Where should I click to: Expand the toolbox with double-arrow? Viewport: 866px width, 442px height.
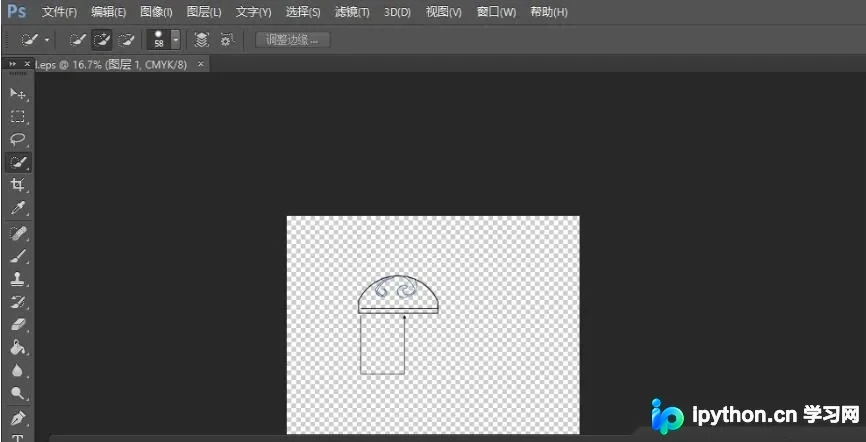click(x=13, y=64)
